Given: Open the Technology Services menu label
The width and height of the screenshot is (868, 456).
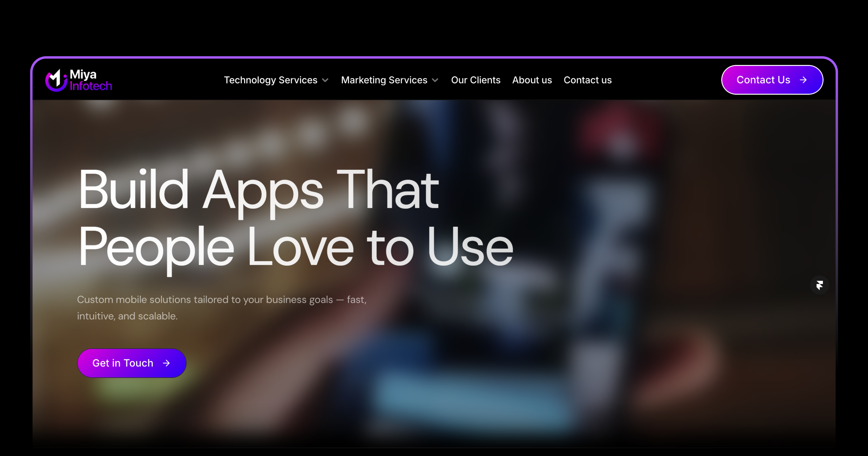Looking at the screenshot, I should point(270,80).
